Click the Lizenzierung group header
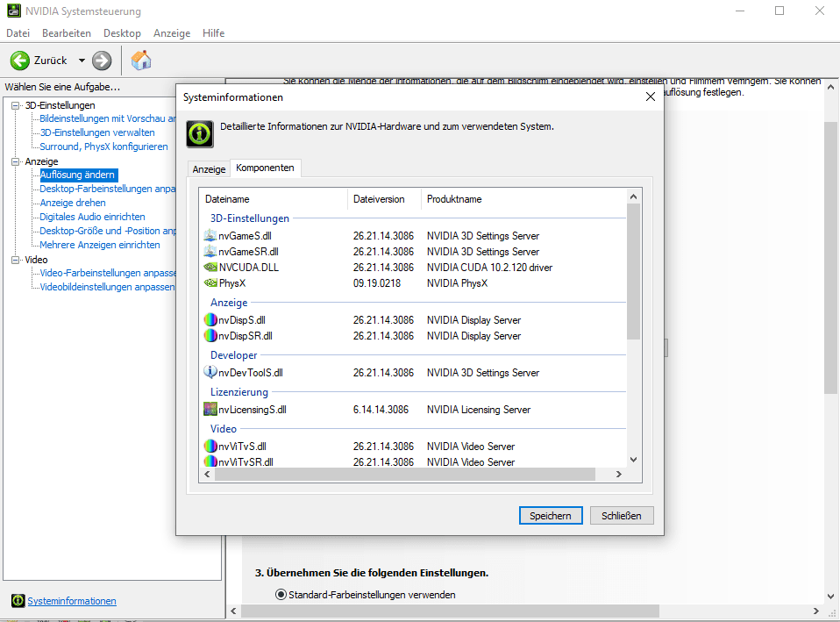840x622 pixels. 238,392
